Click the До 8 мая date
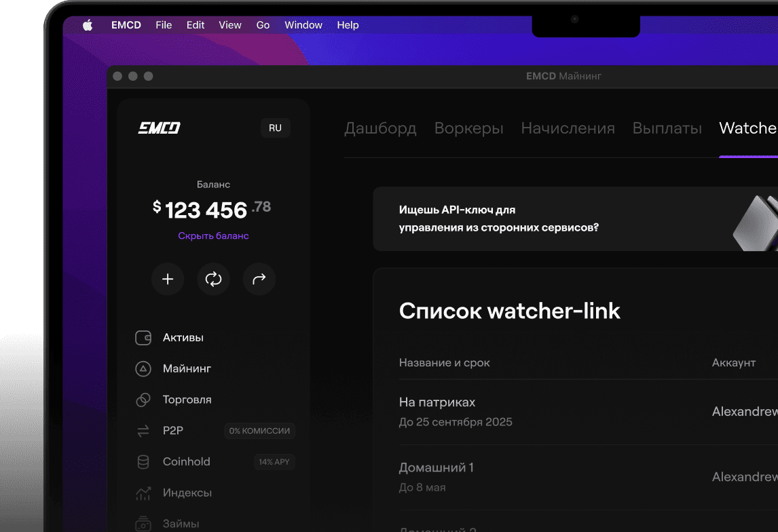This screenshot has width=778, height=532. click(422, 487)
